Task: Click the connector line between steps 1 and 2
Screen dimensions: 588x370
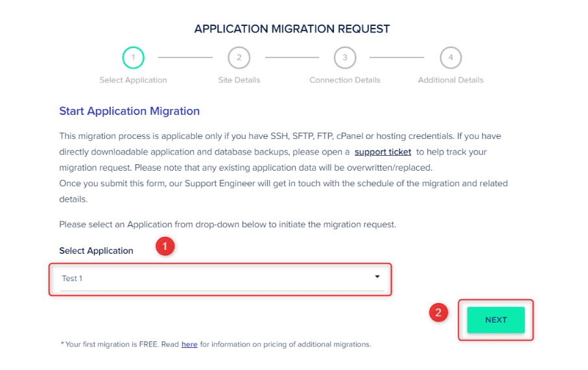Action: 185,57
